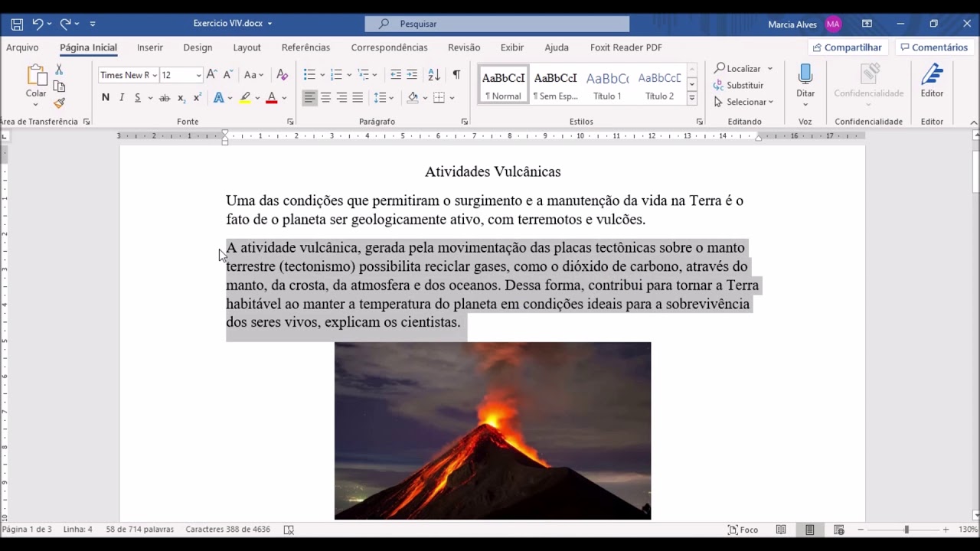980x551 pixels.
Task: Open the Selecionar dropdown
Action: (743, 102)
